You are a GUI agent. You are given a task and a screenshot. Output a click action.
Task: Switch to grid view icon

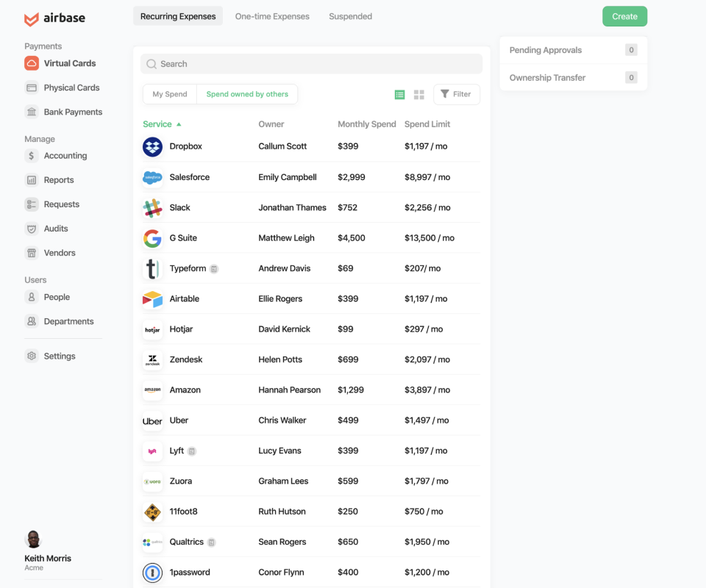click(419, 95)
